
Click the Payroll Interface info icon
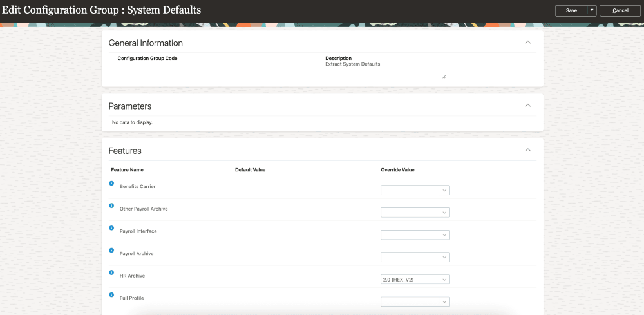coord(111,227)
